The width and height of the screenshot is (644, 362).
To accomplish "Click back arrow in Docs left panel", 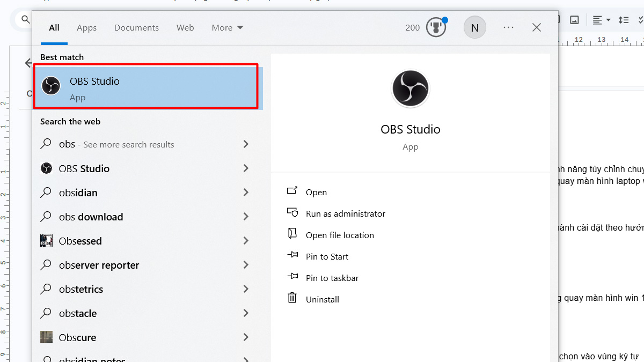I will pos(28,63).
